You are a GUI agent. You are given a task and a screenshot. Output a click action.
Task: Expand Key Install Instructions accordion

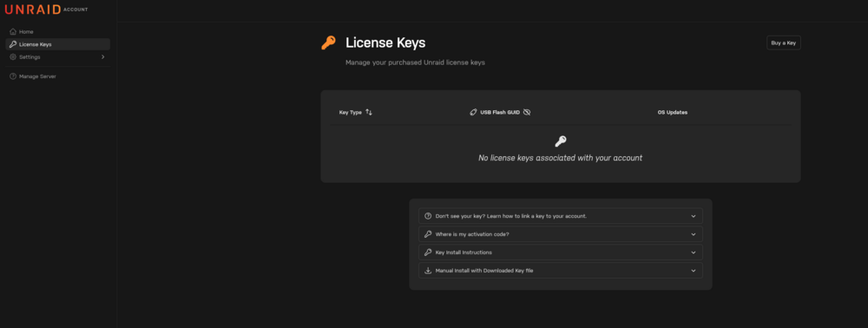[560, 253]
